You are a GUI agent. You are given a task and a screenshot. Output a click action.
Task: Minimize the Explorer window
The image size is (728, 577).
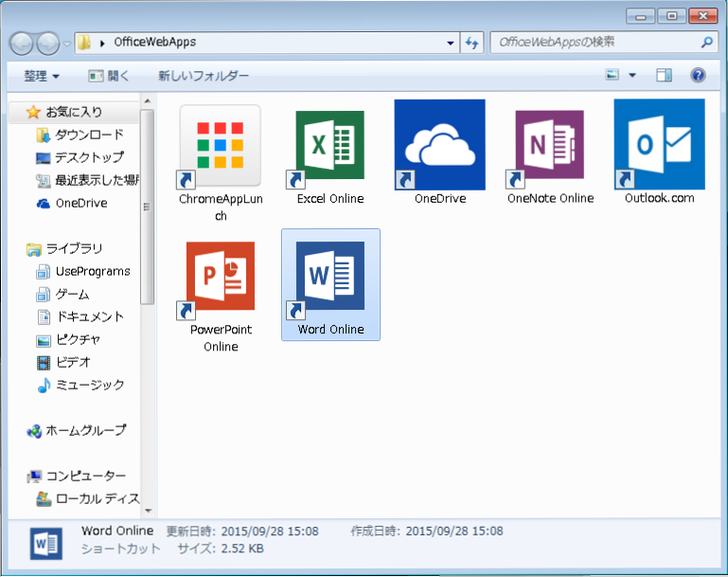point(640,16)
